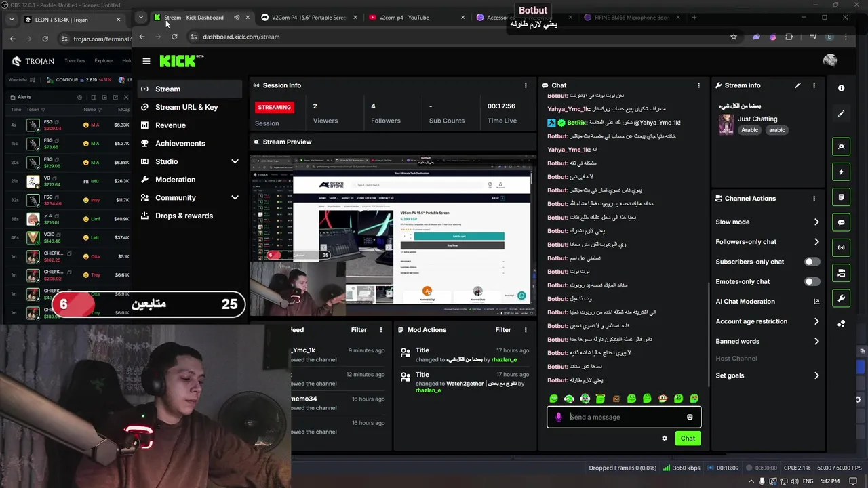The image size is (868, 488).
Task: Expand Slow mode options
Action: [816, 222]
